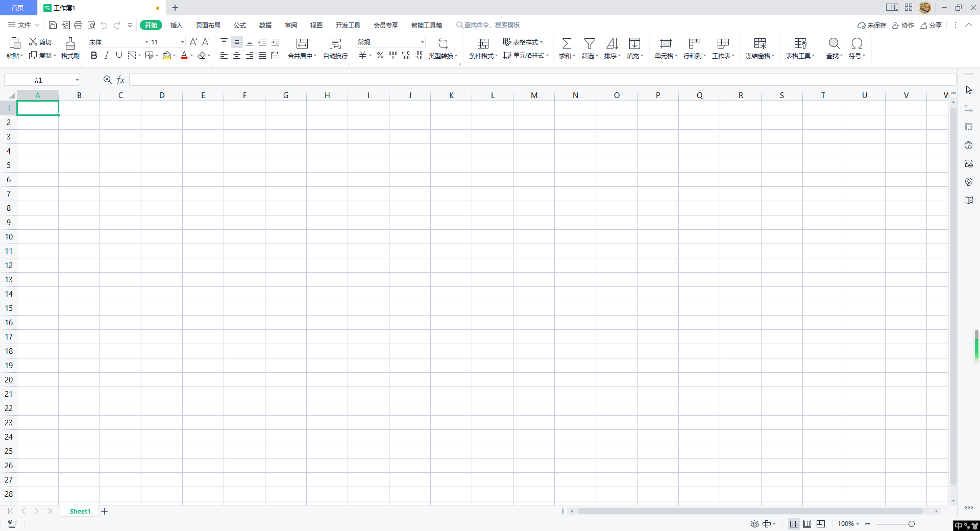Open the Insert (插入) ribbon tab
The image size is (980, 531).
coord(176,25)
